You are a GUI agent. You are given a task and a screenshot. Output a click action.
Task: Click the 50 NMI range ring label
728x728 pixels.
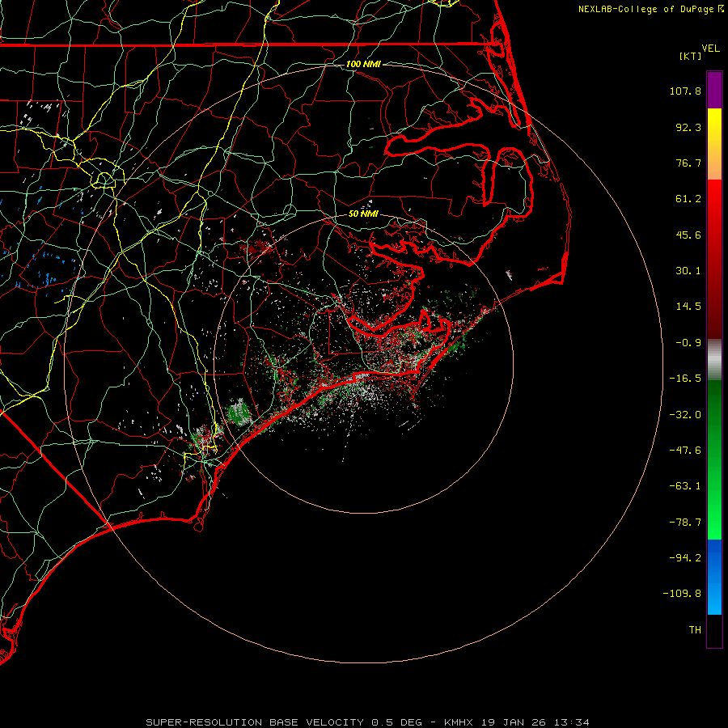click(363, 214)
